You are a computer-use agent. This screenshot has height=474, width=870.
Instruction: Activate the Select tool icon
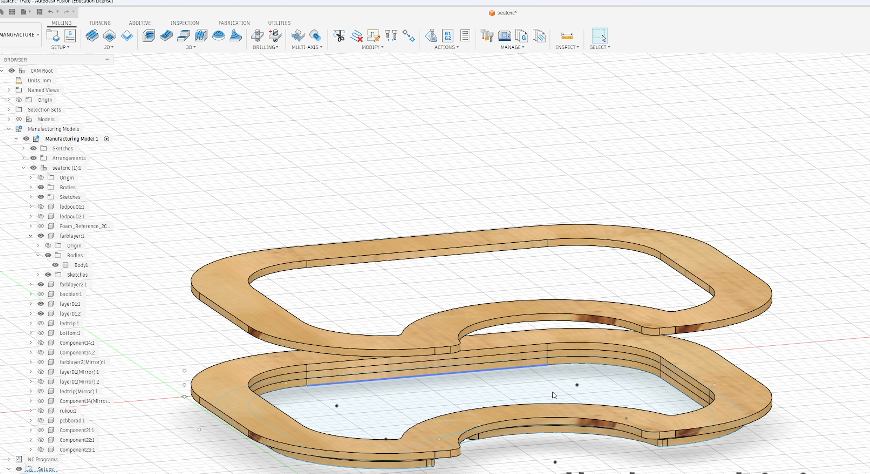click(x=599, y=36)
